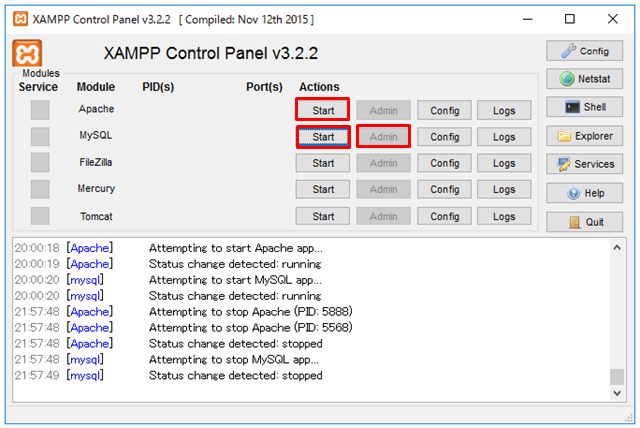Open the Mercury Logs menu
The image size is (640, 428).
(x=504, y=189)
